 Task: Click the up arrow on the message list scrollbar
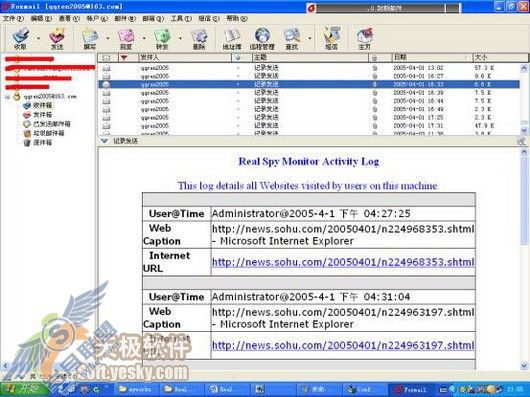[524, 68]
